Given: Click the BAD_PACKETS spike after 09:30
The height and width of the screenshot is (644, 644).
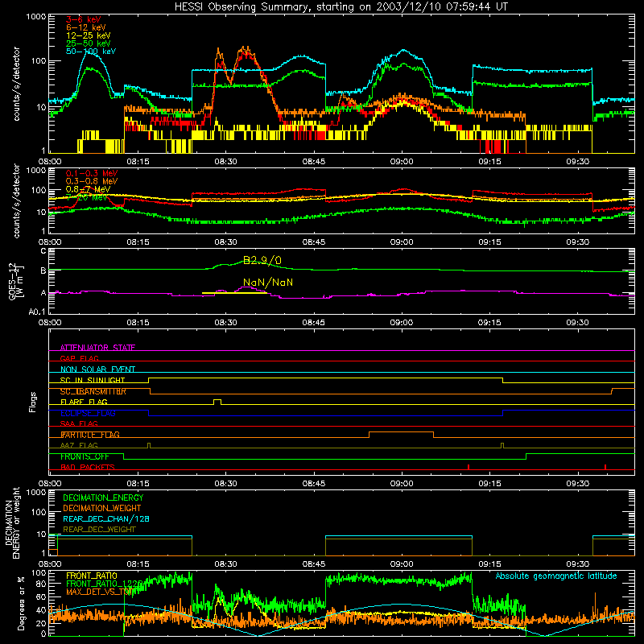Looking at the screenshot, I should coord(605,467).
